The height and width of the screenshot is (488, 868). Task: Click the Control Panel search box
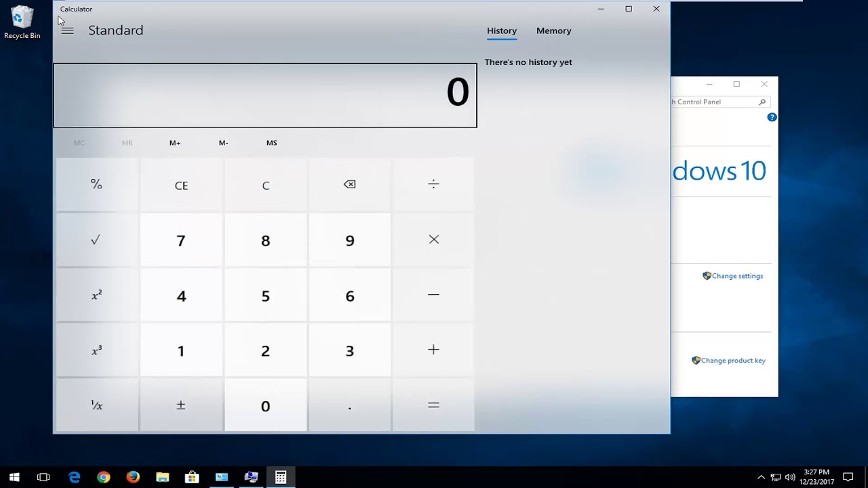tap(719, 102)
